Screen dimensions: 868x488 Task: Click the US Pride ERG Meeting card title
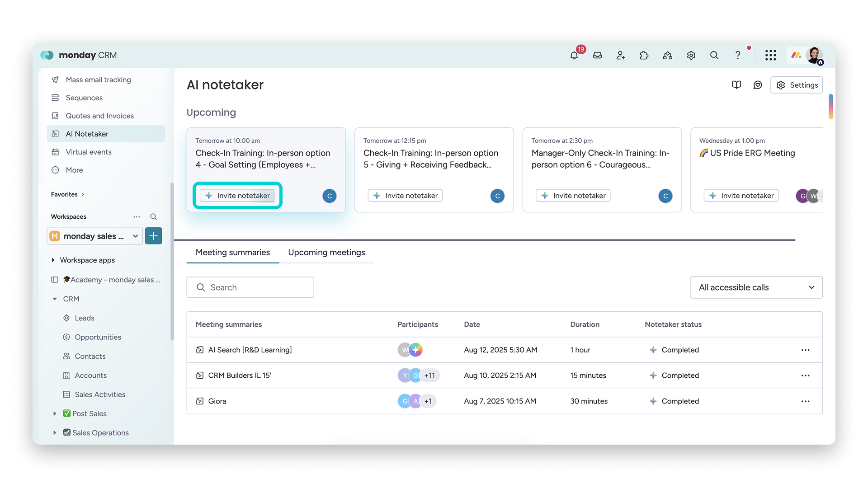tap(747, 153)
